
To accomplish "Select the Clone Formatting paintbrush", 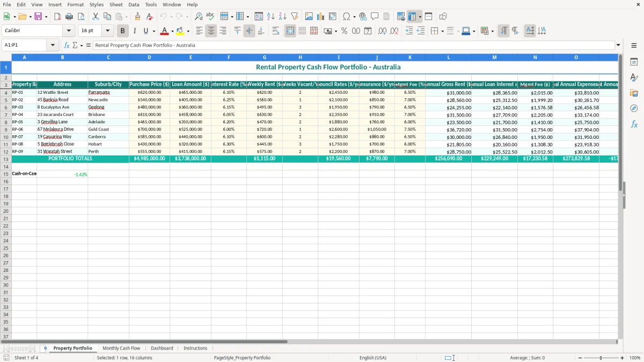I will tap(137, 17).
